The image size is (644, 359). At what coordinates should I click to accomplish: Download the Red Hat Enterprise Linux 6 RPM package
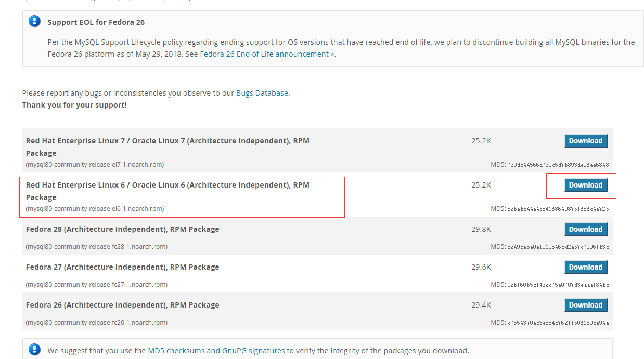coord(586,185)
